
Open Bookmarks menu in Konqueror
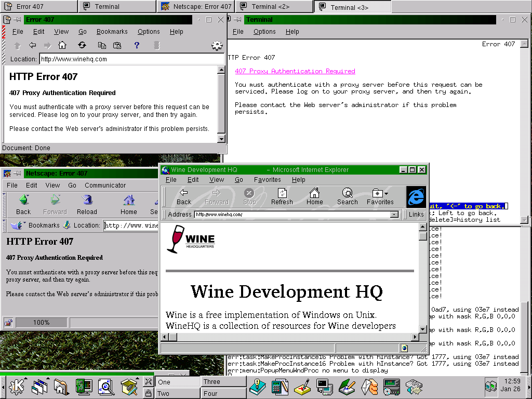112,32
